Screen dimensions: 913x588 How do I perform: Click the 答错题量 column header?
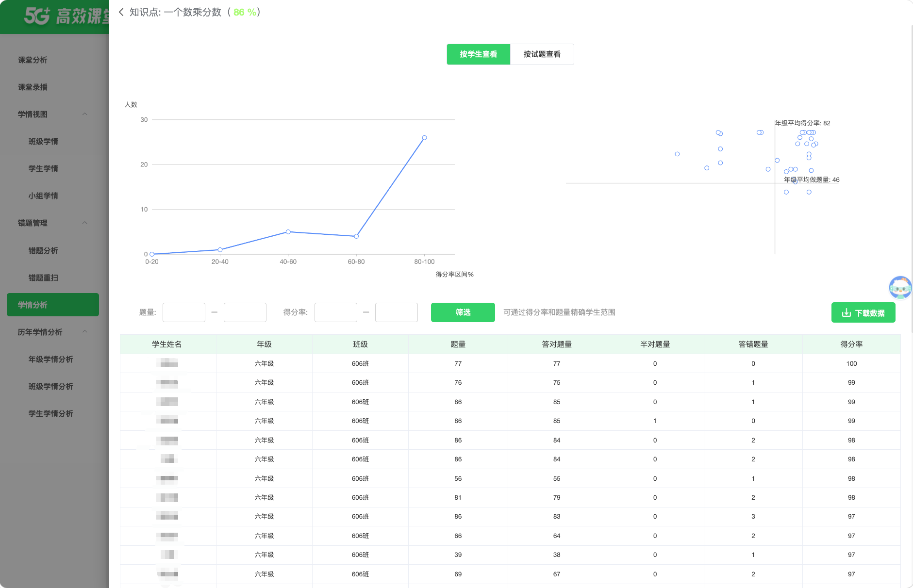[x=753, y=344]
